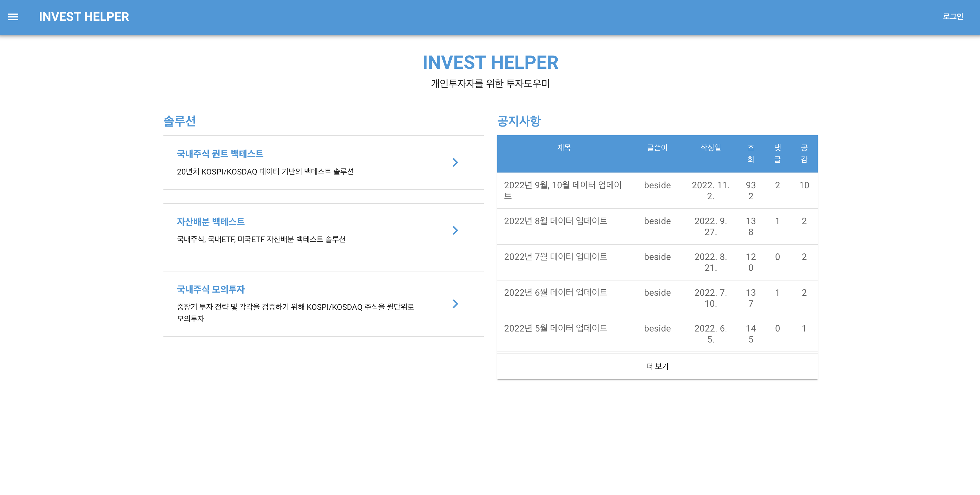Open the notice 2022년 6월 데이터 업데이트
The width and height of the screenshot is (980, 495).
pos(555,293)
